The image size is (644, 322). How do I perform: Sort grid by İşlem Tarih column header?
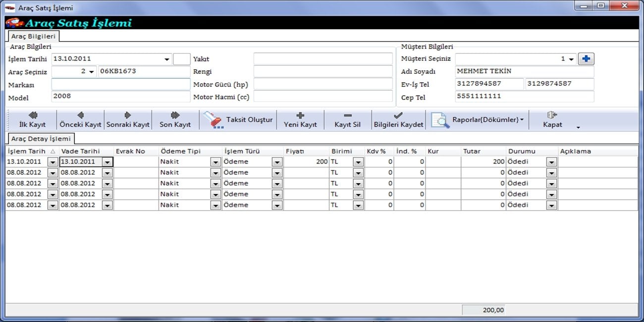click(x=27, y=151)
